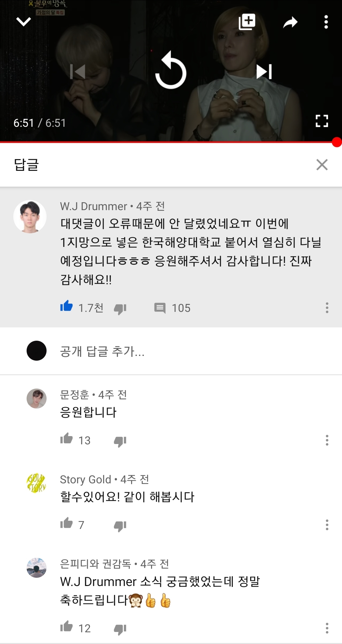342x644 pixels.
Task: Open video player more options menu
Action: (x=326, y=22)
